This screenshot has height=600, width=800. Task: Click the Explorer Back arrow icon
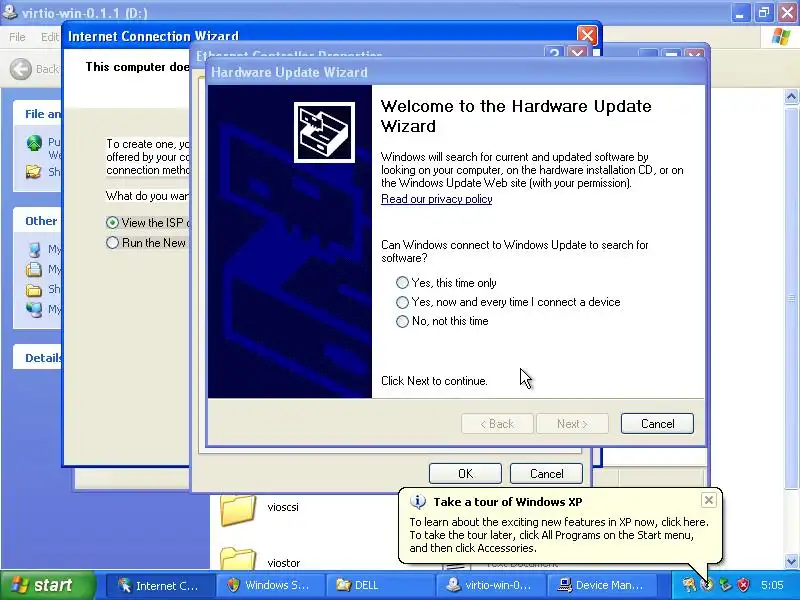coord(21,69)
